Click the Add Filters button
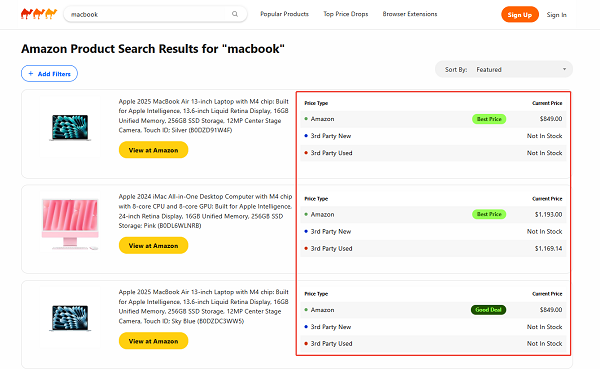Image resolution: width=600 pixels, height=369 pixels. 49,73
